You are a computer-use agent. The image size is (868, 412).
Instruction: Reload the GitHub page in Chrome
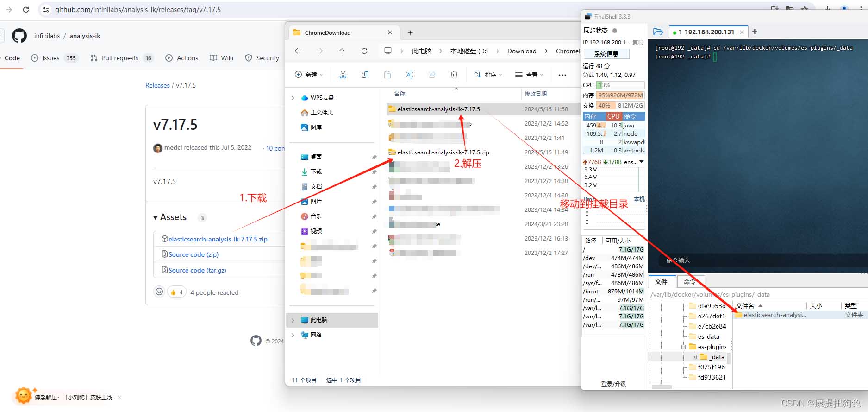(26, 9)
